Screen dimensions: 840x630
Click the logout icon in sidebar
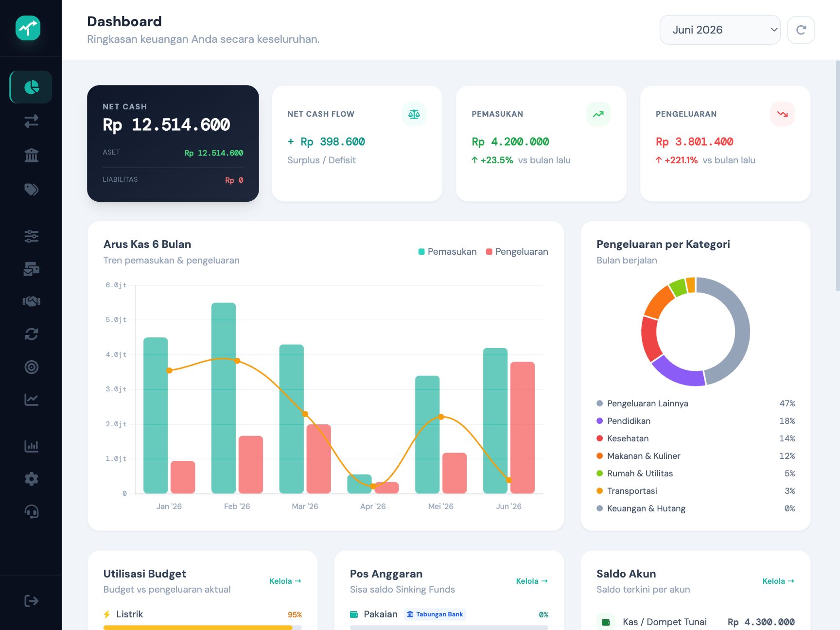click(31, 601)
